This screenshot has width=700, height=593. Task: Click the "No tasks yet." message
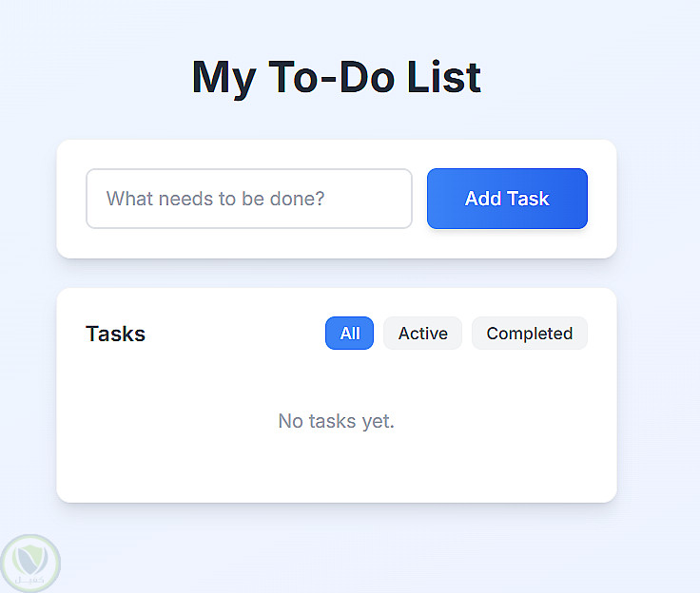336,421
